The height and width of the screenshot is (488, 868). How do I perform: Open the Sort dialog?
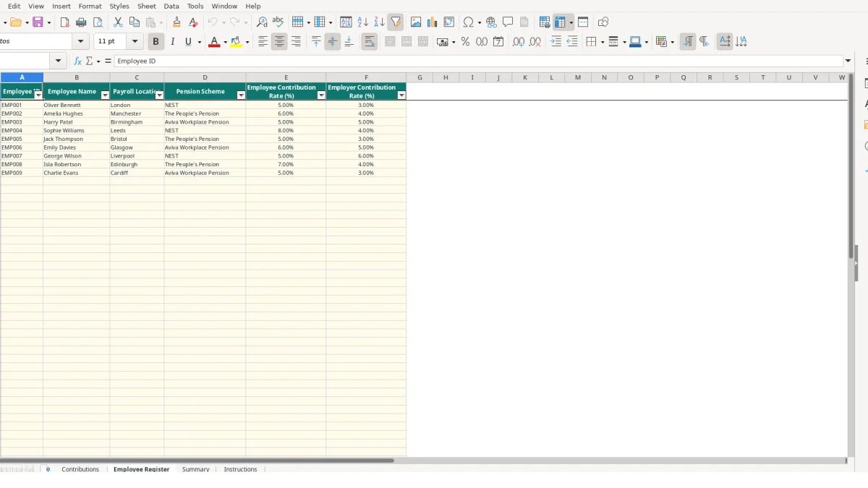[x=346, y=22]
